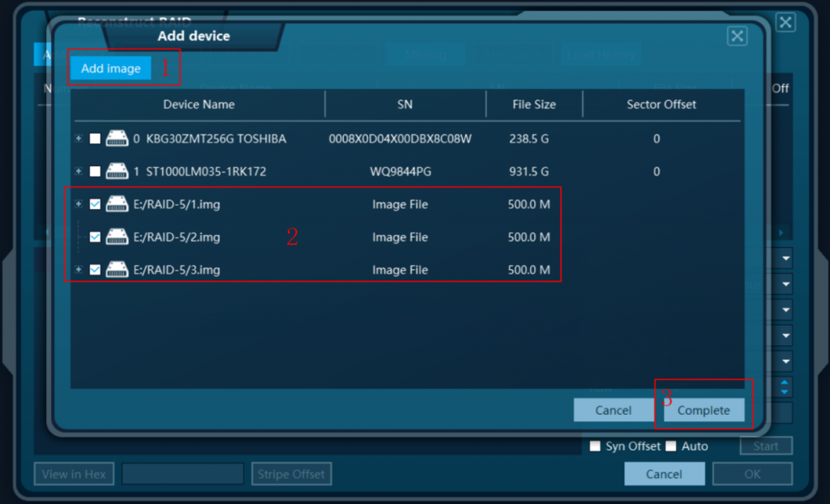Uncheck the E:/RAID-5/1.img checkbox
The height and width of the screenshot is (504, 830).
pyautogui.click(x=95, y=205)
